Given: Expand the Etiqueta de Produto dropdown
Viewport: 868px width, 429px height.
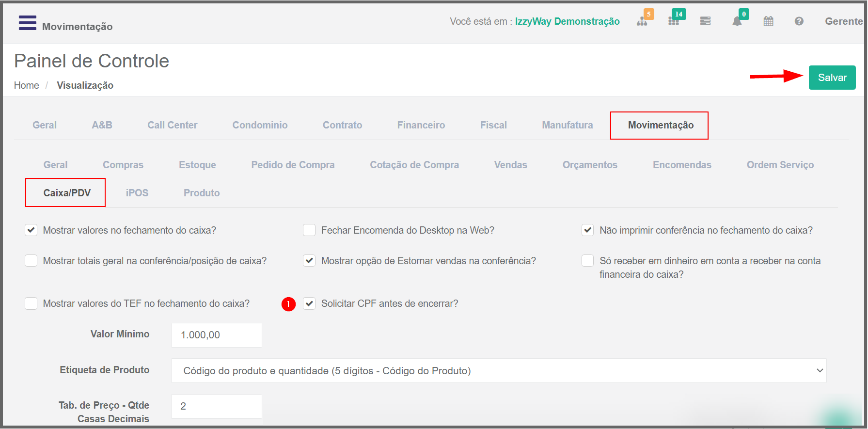Looking at the screenshot, I should tap(499, 371).
